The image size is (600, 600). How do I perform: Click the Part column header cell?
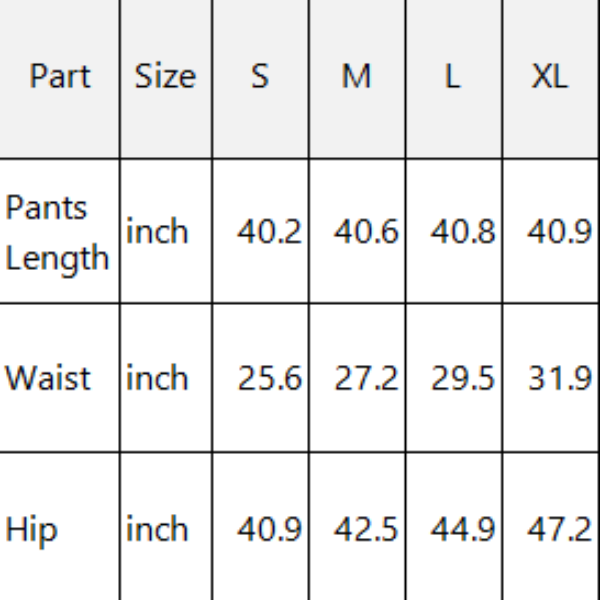tap(59, 76)
